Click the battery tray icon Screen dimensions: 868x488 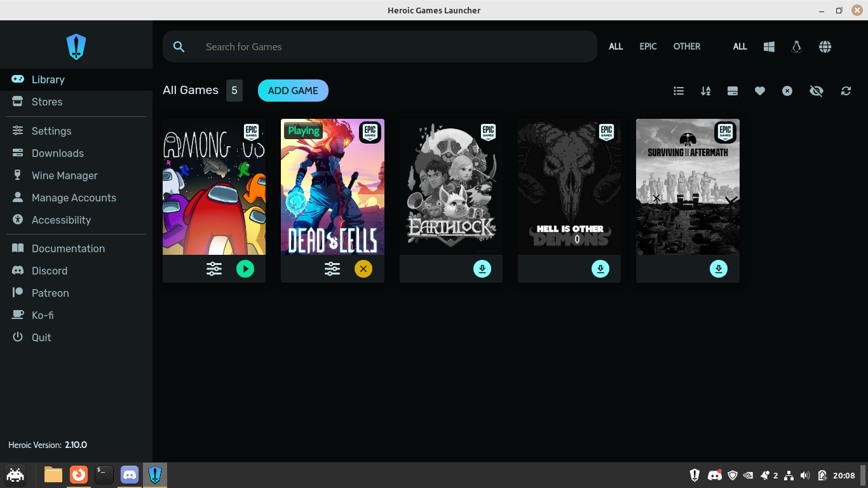[x=822, y=475]
